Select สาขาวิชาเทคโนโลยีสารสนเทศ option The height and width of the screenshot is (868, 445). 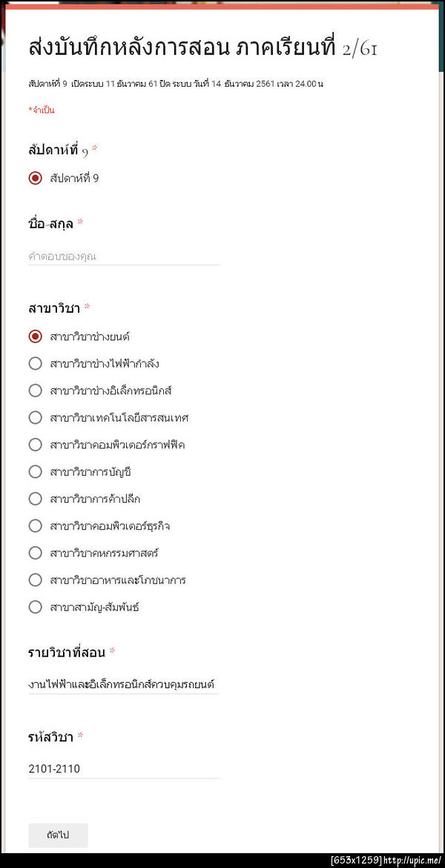tap(35, 417)
